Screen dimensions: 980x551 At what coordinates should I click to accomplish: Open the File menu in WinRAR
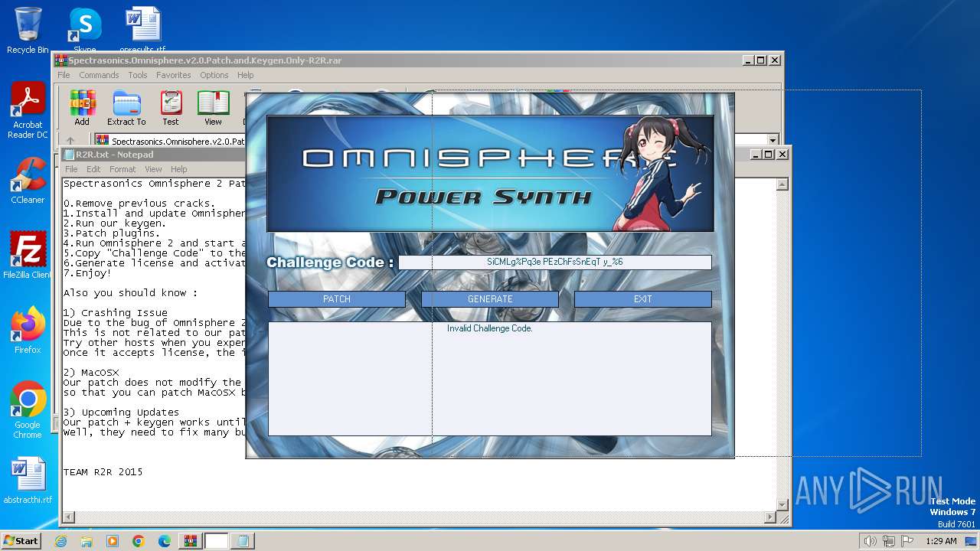(64, 75)
